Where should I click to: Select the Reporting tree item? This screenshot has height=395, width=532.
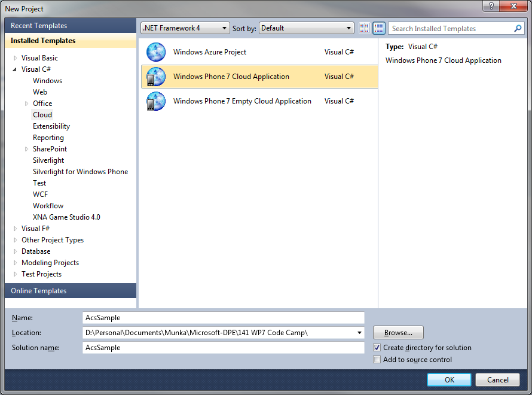point(48,138)
